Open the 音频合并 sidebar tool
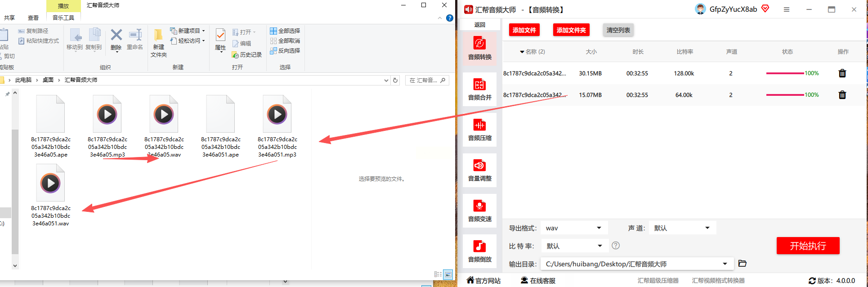 click(x=479, y=89)
